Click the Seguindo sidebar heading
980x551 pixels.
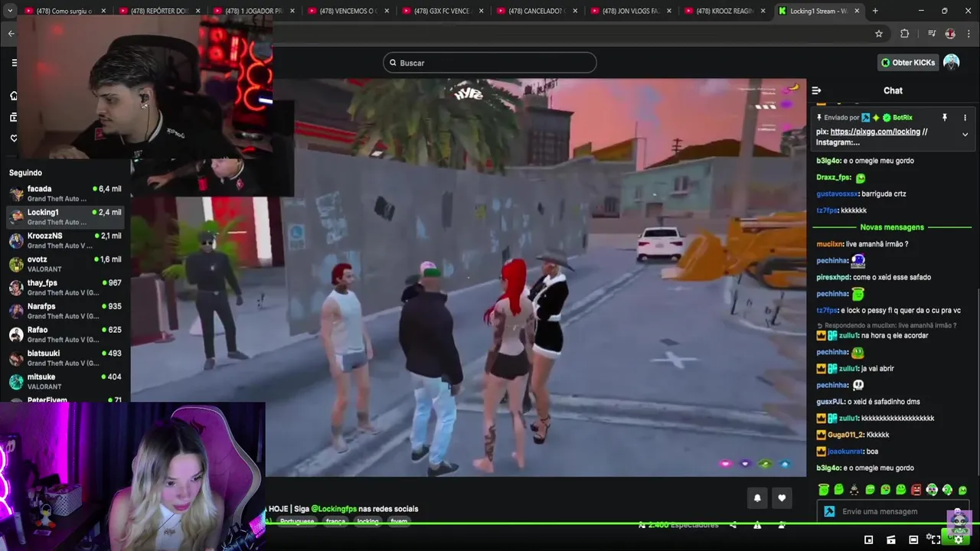click(x=25, y=173)
